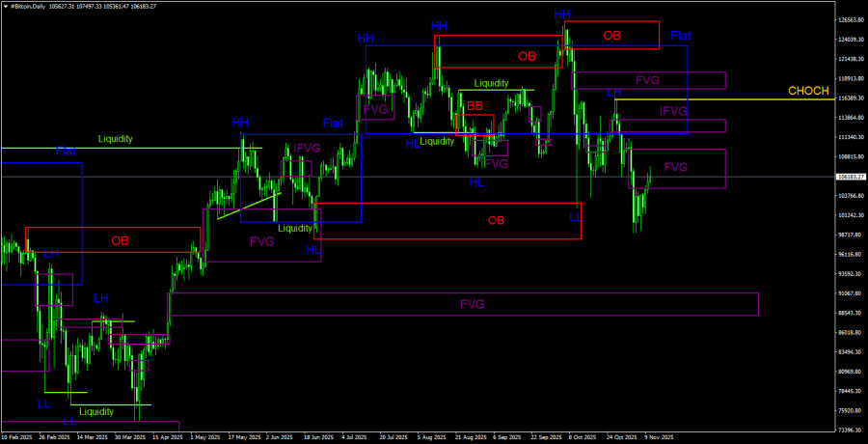Select the red BB block label
Viewport: 868px width, 444px height.
pyautogui.click(x=475, y=105)
